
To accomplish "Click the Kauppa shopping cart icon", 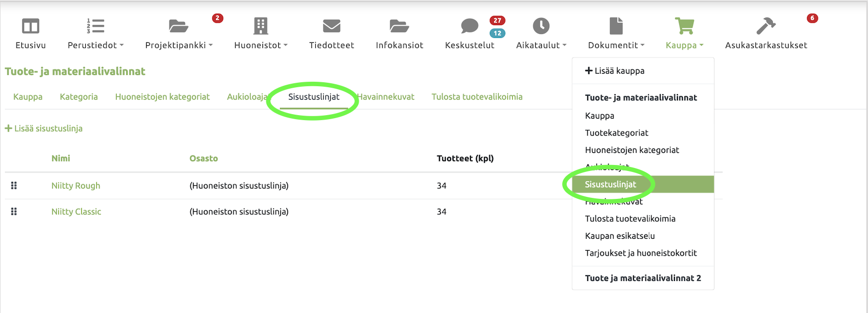I will tap(684, 26).
